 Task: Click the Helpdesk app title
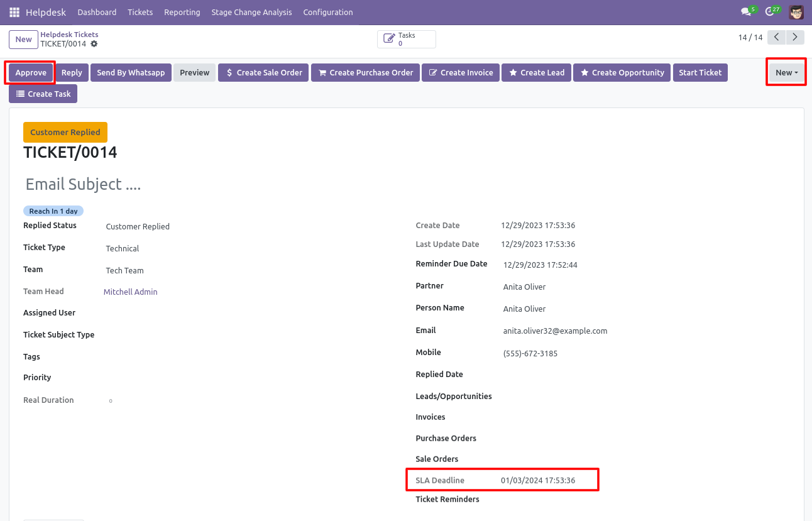[x=46, y=13]
